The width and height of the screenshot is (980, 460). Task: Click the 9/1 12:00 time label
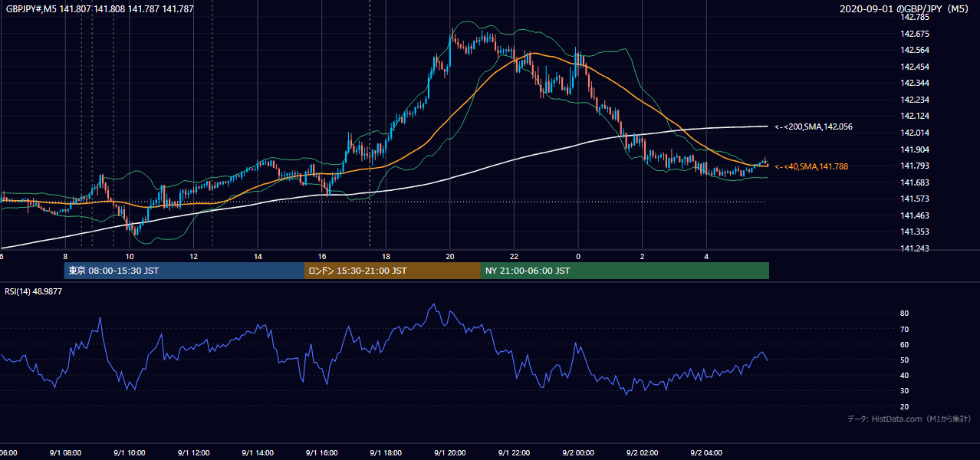[193, 453]
